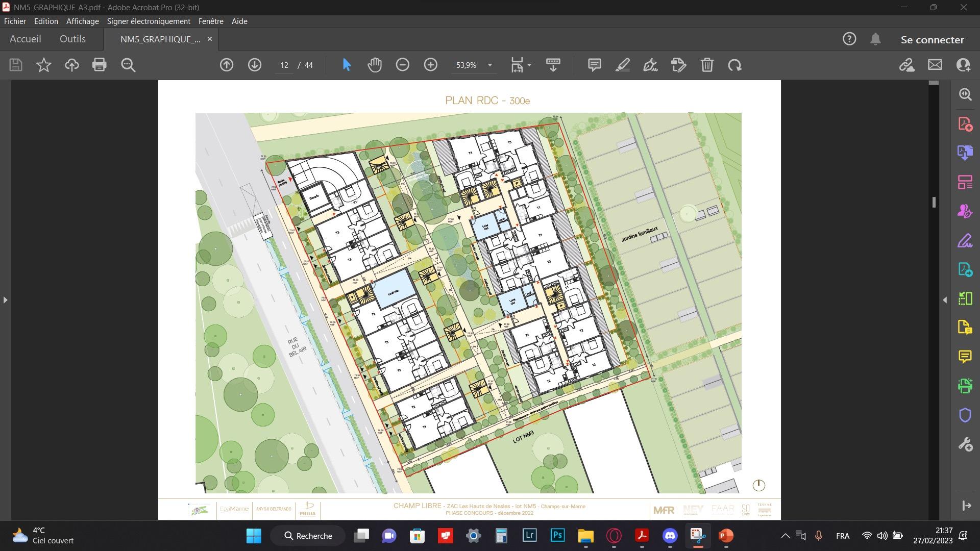This screenshot has height=551, width=980.
Task: Share with others person icon
Action: click(x=963, y=65)
